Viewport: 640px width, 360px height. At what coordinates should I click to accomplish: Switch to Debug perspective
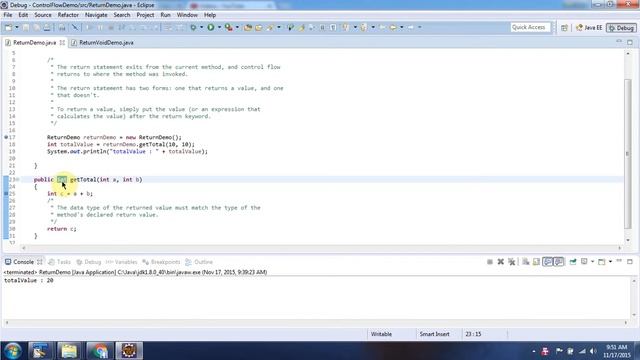tap(621, 28)
